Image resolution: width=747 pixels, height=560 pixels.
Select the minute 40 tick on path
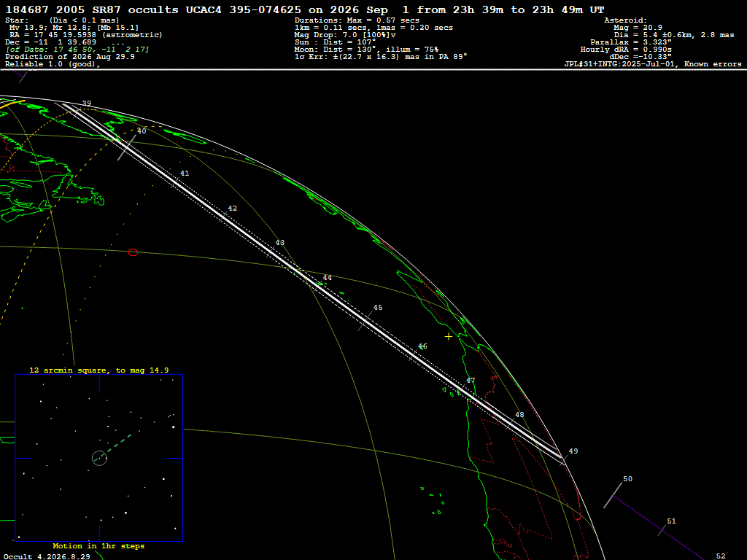coord(127,147)
